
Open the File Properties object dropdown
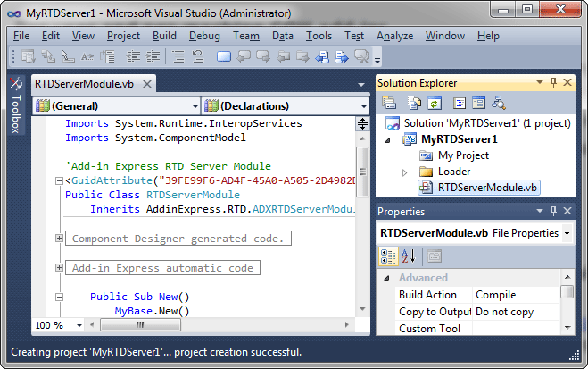[x=567, y=233]
